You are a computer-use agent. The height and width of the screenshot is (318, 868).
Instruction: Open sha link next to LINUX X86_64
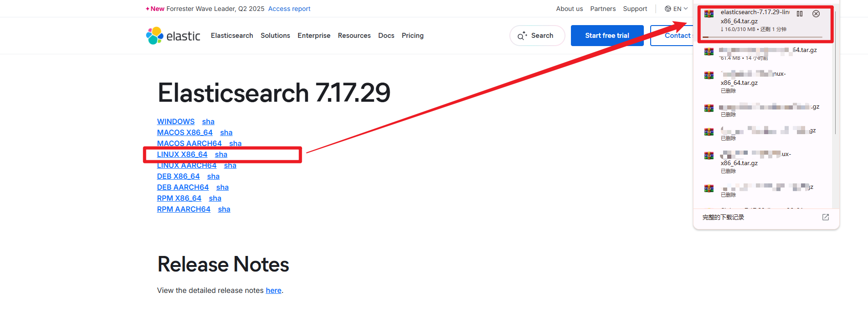(221, 154)
